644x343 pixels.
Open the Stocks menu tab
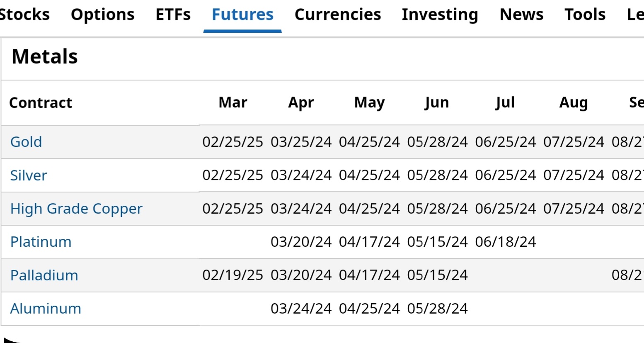[24, 15]
